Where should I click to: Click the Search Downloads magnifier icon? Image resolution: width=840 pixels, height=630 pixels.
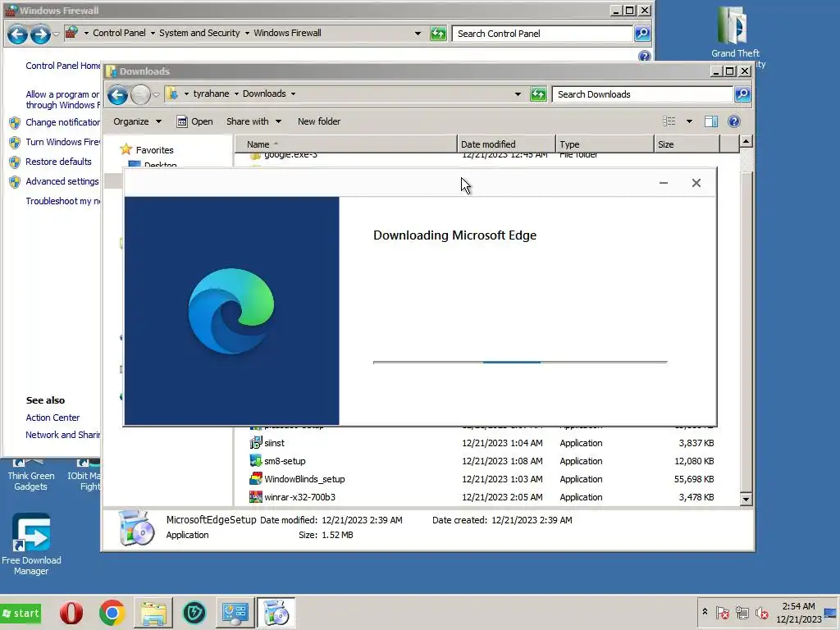(x=742, y=94)
